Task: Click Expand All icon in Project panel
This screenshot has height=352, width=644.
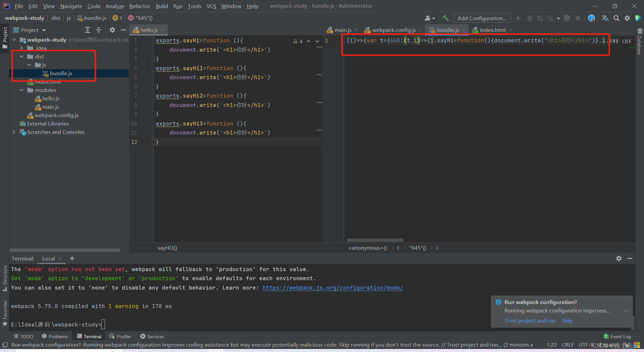Action: point(88,30)
